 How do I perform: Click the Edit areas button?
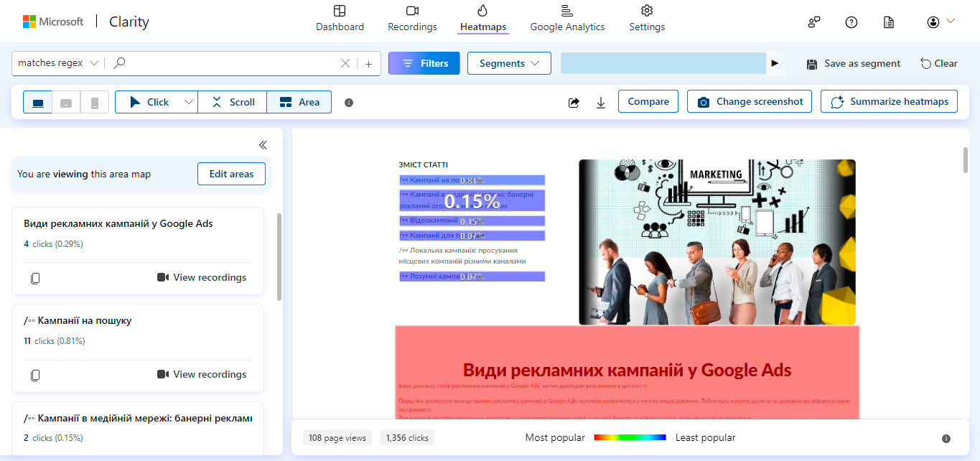tap(231, 174)
